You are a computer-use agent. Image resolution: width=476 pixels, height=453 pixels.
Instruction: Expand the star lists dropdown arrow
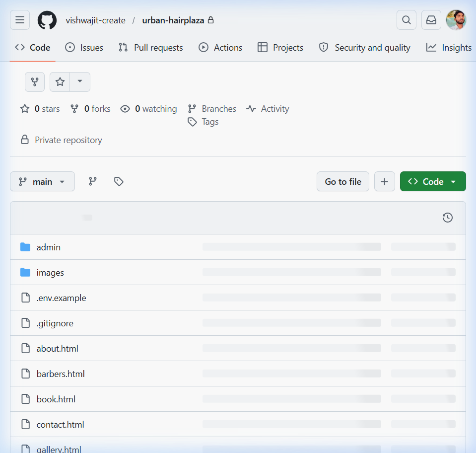[x=80, y=82]
